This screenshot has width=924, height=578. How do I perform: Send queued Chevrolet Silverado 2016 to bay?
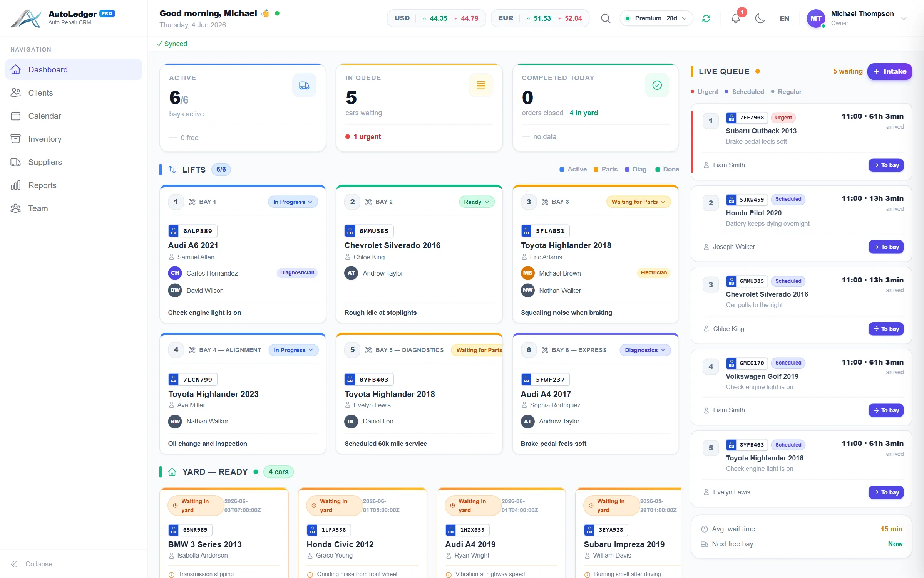pos(886,329)
